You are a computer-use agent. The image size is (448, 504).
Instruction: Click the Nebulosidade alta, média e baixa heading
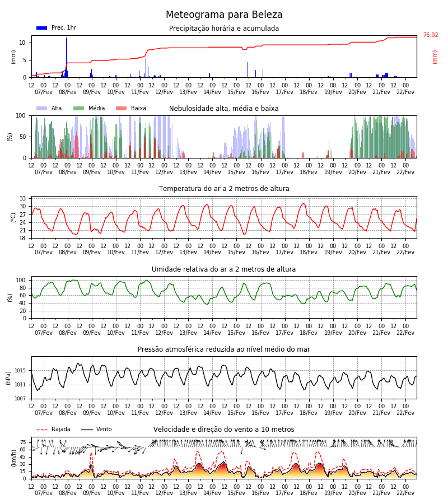(x=223, y=108)
